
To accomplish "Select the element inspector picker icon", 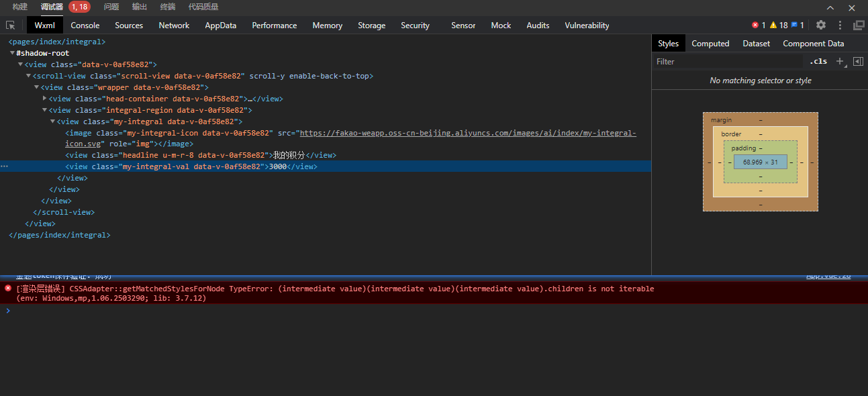I will pos(11,25).
